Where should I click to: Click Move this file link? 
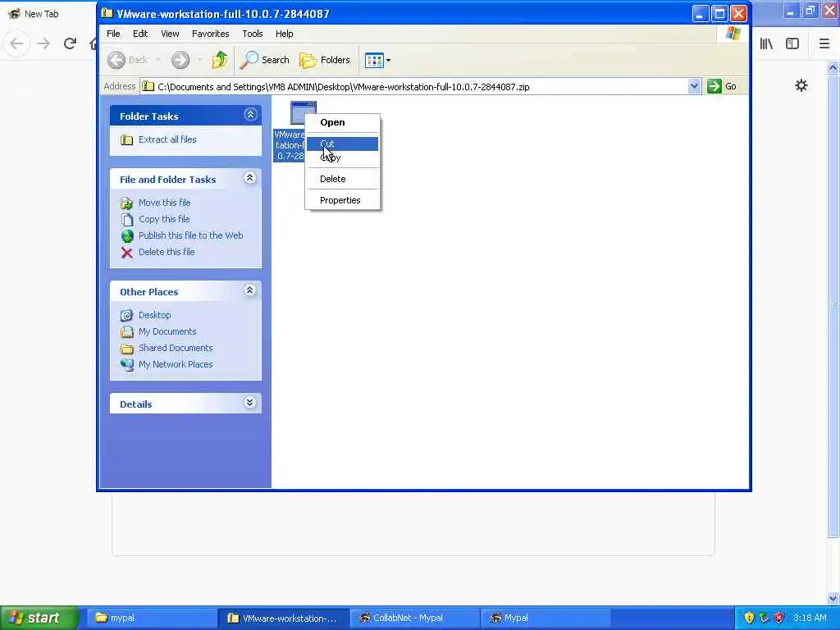164,203
